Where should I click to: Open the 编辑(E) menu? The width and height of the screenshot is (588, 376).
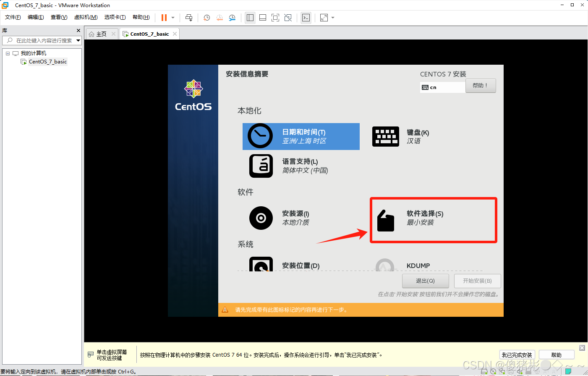[36, 17]
